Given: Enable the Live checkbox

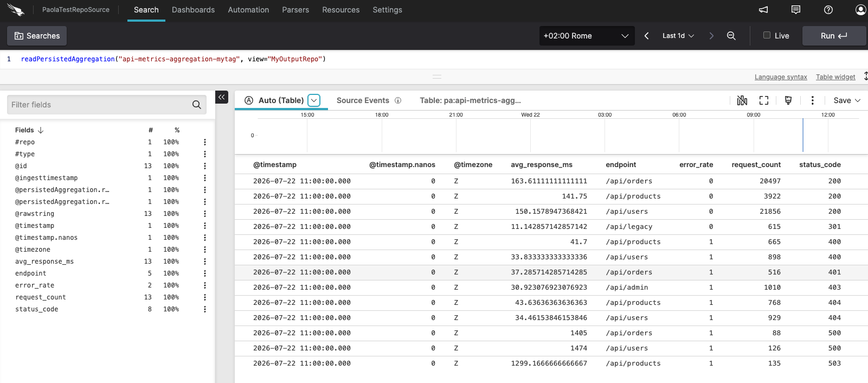Looking at the screenshot, I should click(767, 35).
